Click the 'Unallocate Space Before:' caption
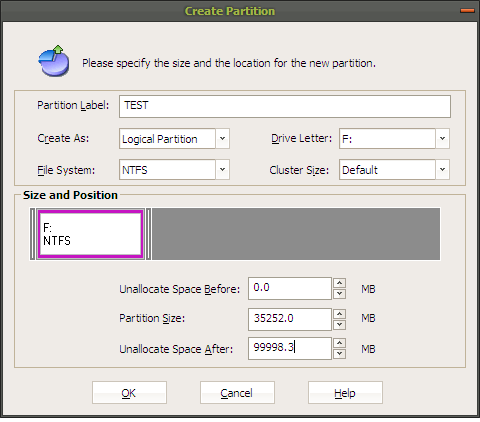 [180, 289]
